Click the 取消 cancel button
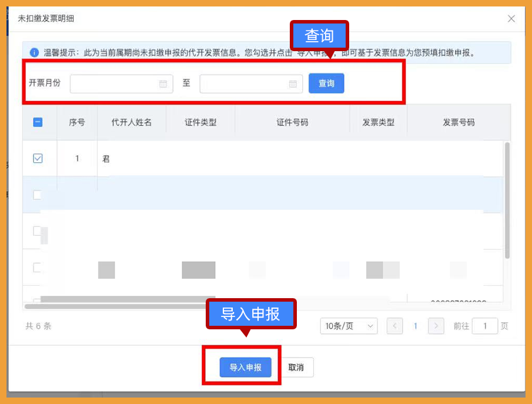The image size is (532, 404). coord(296,367)
